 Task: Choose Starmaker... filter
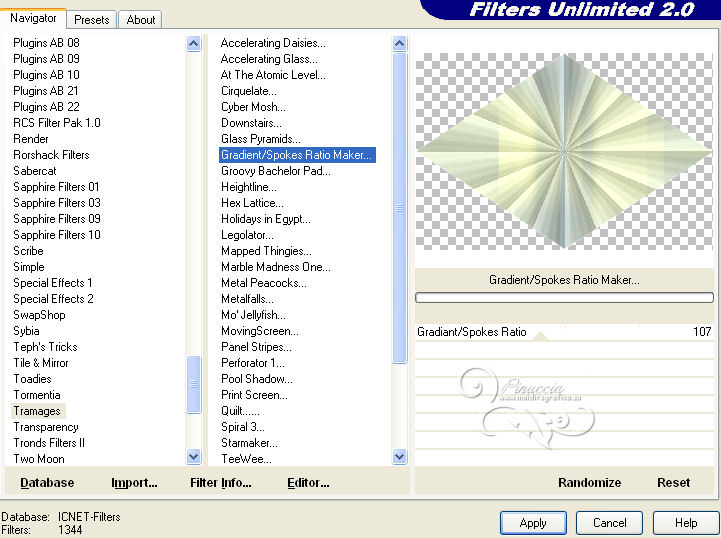point(249,443)
